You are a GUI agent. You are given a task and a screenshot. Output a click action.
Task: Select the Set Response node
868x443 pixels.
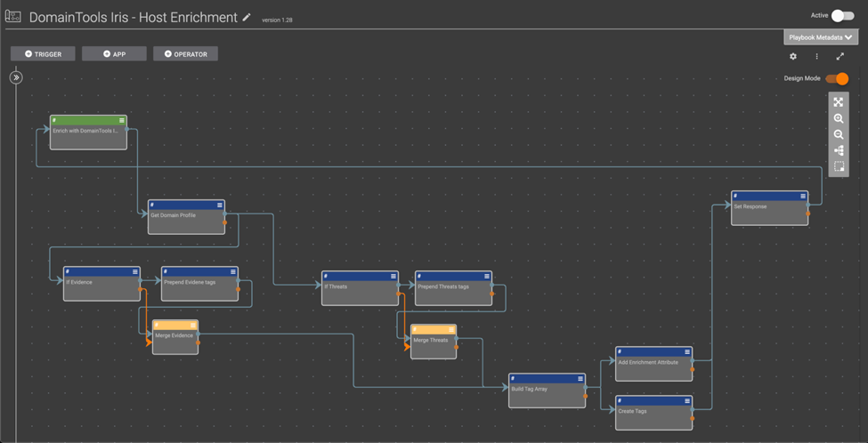[769, 208]
